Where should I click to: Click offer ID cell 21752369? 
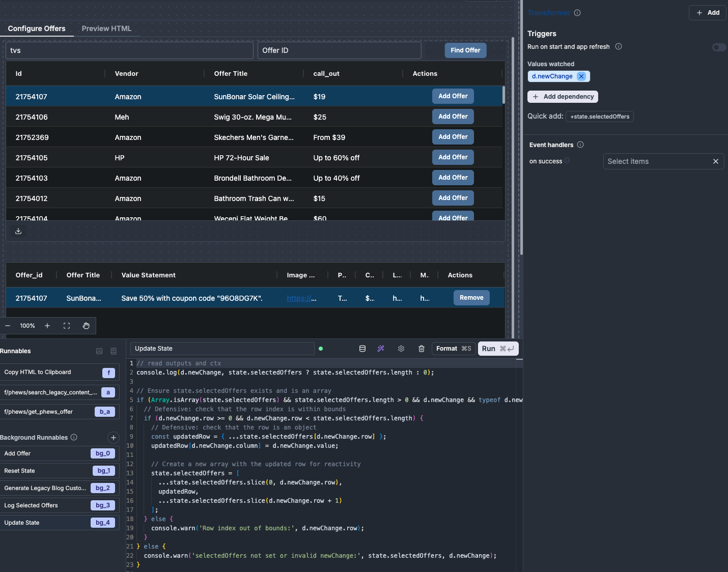coord(32,137)
